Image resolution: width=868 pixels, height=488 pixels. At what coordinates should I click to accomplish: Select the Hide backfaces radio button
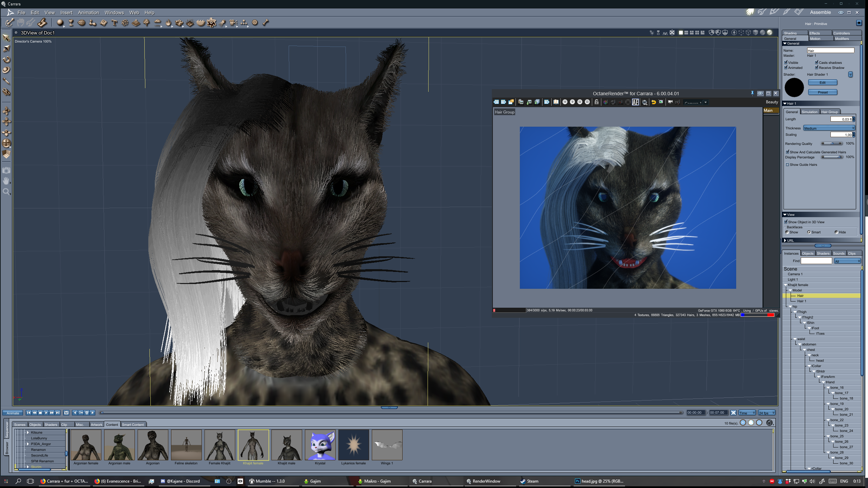836,232
